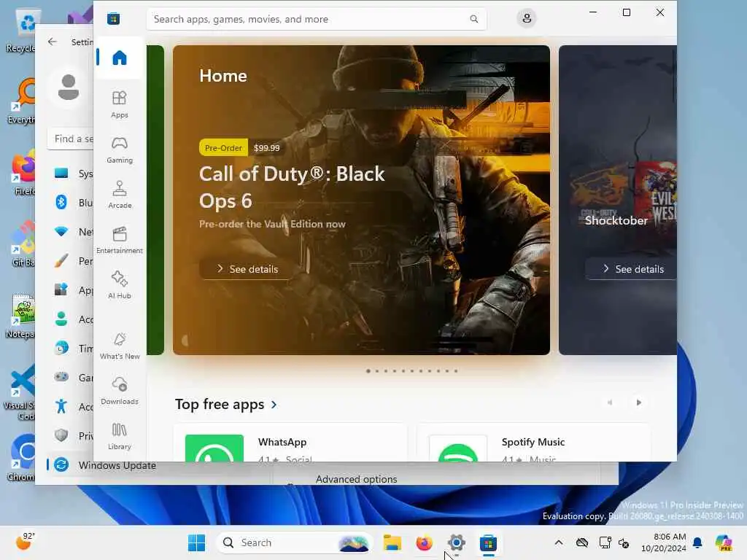This screenshot has height=560, width=747.
Task: Select System item in Settings sidebar
Action: (71, 174)
